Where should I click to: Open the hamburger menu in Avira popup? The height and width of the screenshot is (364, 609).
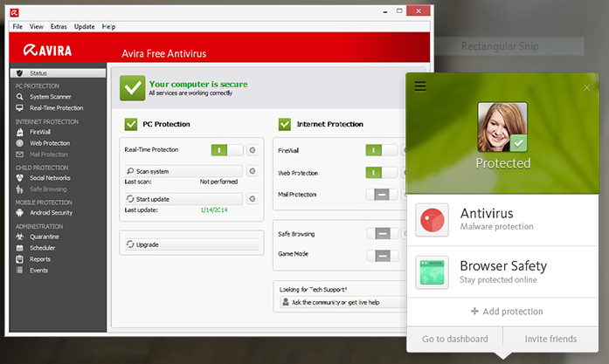pos(420,86)
